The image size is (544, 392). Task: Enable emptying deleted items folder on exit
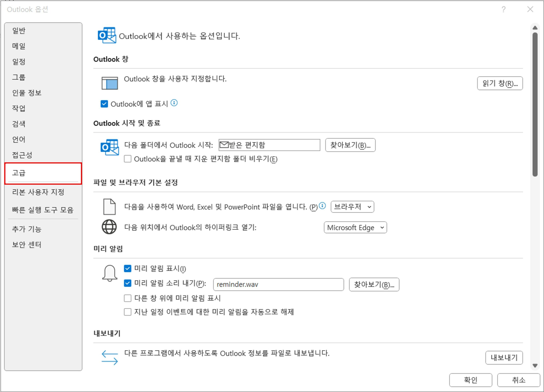point(127,159)
